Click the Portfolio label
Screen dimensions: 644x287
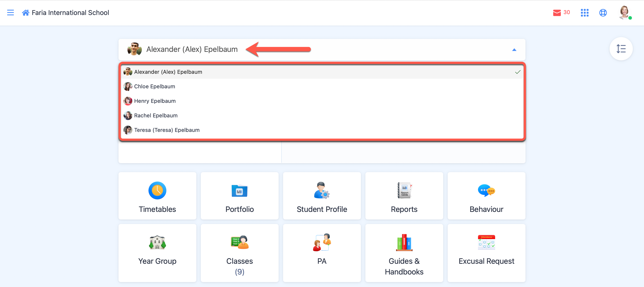click(x=239, y=209)
